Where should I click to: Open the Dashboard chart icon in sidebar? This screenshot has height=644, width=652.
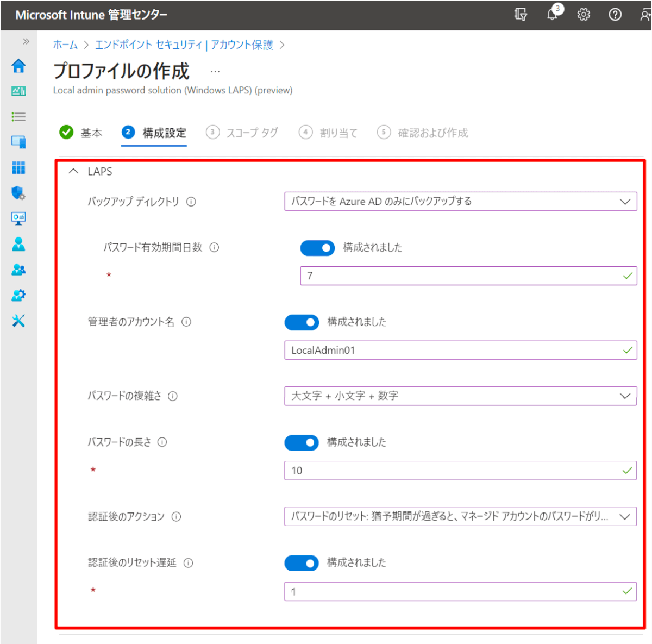pos(18,91)
